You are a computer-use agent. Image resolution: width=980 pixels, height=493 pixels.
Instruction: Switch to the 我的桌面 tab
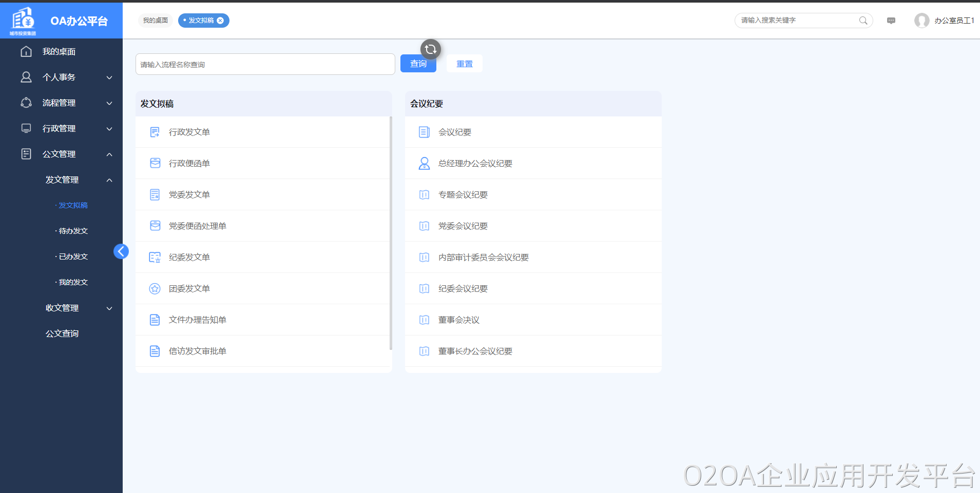156,21
